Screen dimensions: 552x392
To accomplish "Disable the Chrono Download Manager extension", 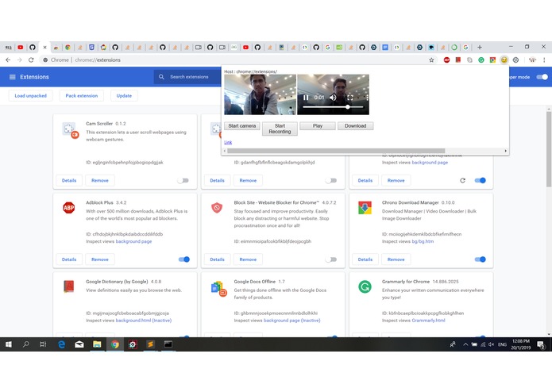I will tap(481, 259).
